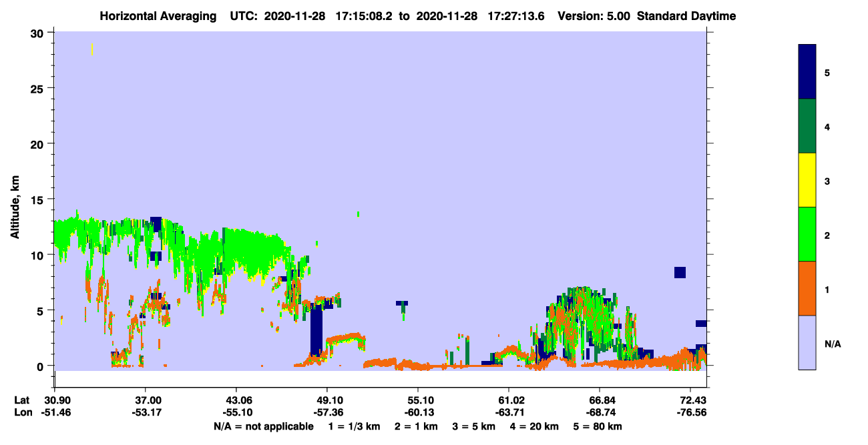Click the 'Standard Daytime' title text

point(686,16)
